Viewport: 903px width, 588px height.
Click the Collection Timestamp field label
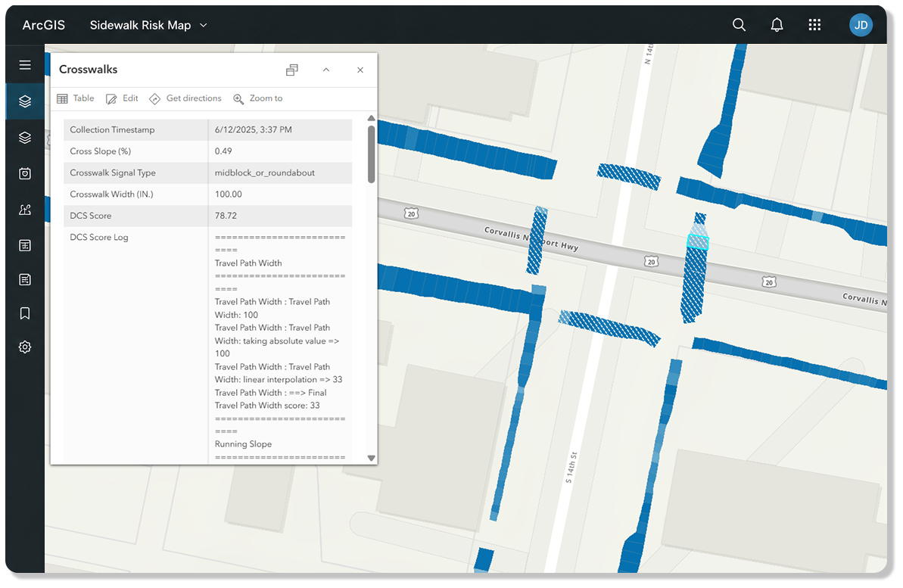pyautogui.click(x=112, y=129)
